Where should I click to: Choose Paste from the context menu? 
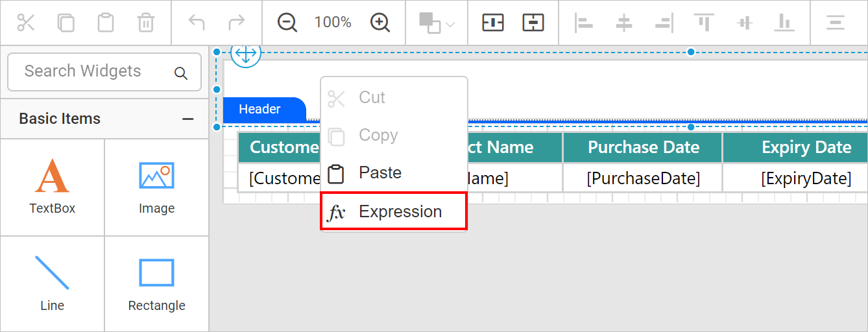coord(394,173)
